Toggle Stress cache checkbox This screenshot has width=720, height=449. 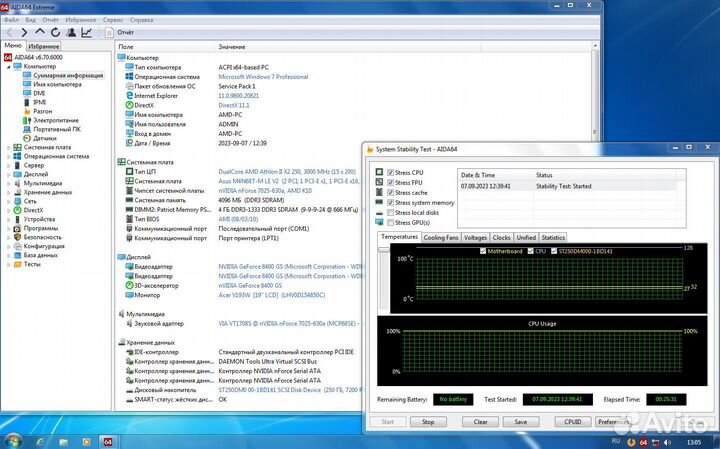pyautogui.click(x=390, y=193)
